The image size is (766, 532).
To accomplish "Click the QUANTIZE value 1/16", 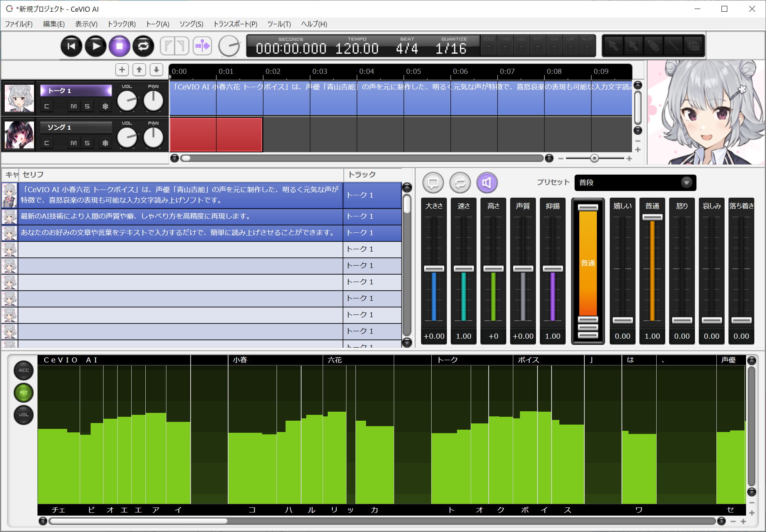I will point(451,49).
